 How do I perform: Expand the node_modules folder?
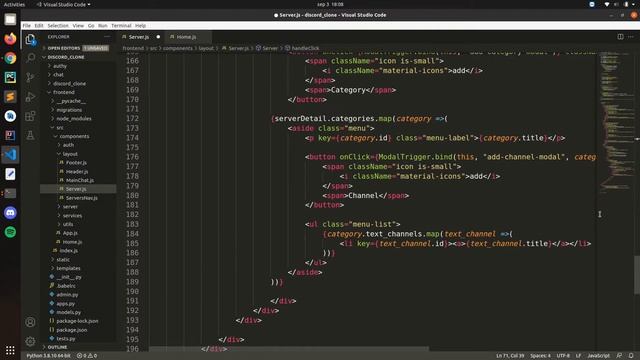tap(73, 119)
